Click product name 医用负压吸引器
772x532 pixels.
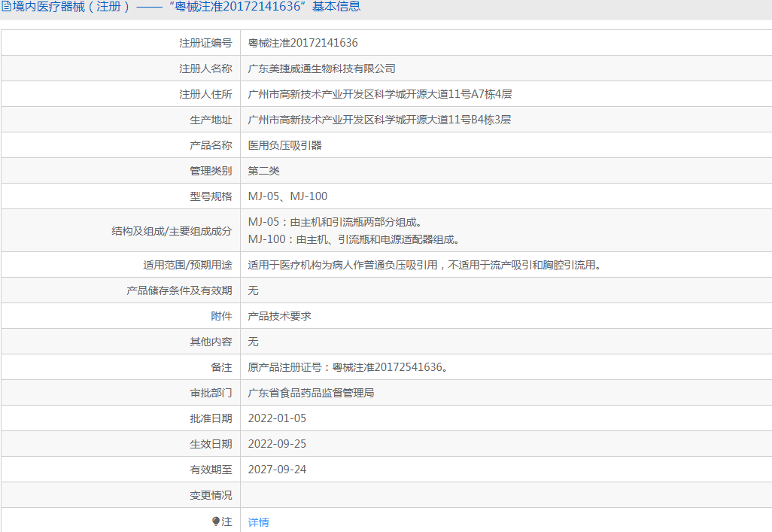(x=284, y=145)
